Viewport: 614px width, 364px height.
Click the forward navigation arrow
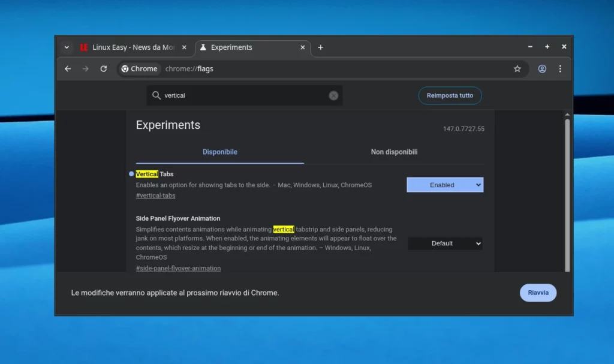pos(85,69)
